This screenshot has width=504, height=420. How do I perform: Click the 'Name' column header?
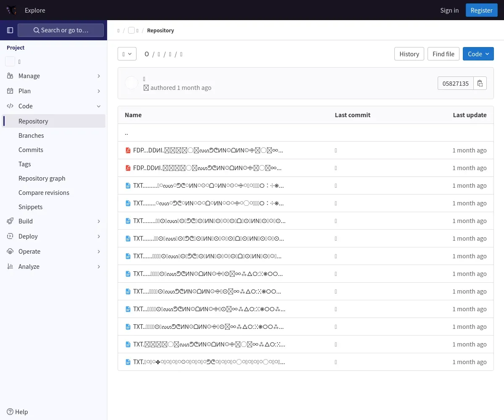click(x=133, y=115)
